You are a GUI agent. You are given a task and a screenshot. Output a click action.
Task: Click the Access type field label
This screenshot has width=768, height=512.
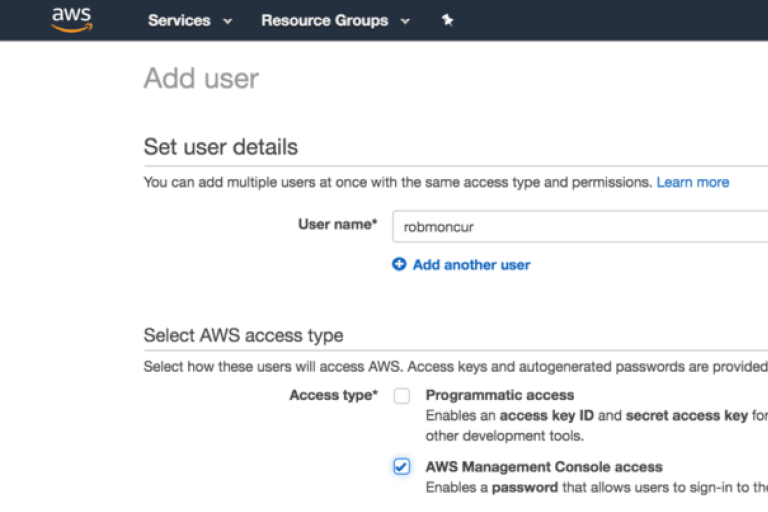333,395
